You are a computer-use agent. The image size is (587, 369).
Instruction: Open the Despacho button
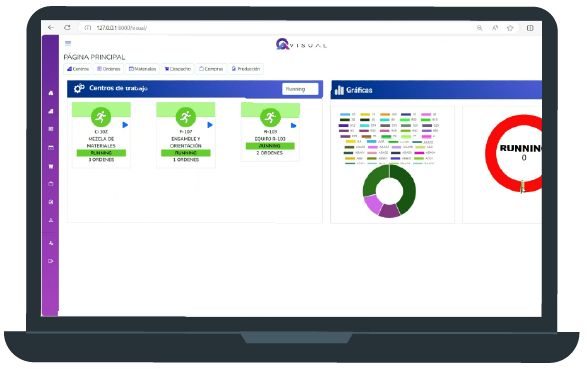pos(177,69)
